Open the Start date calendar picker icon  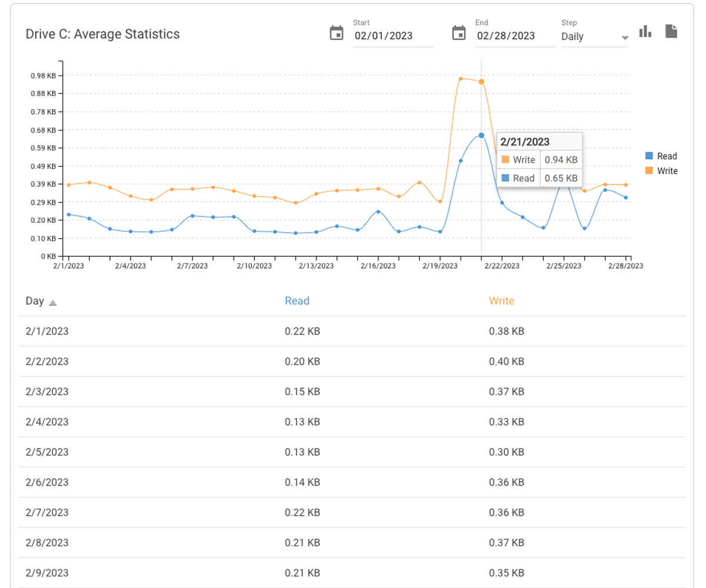click(337, 33)
